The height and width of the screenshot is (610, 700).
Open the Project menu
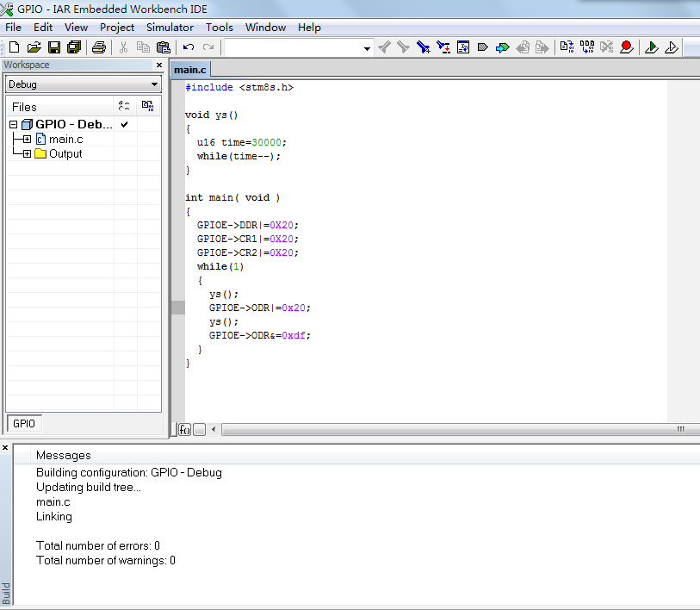117,28
